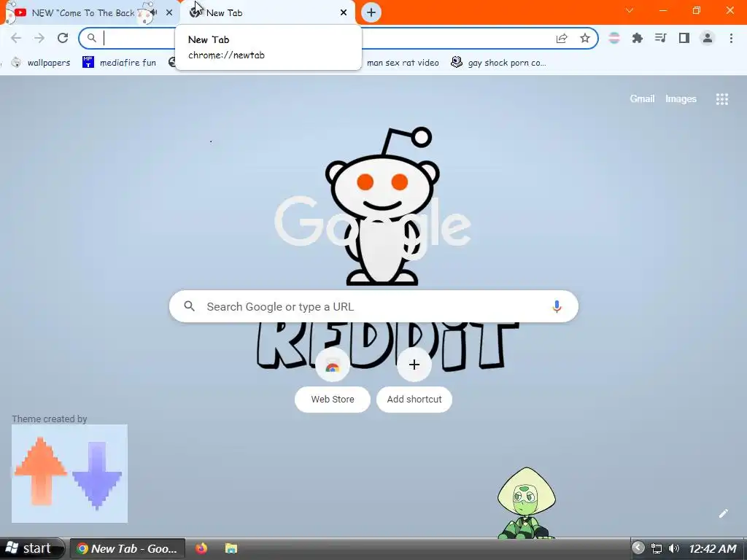Open Chrome's three-dot menu
Screen dimensions: 747x560
coord(731,38)
